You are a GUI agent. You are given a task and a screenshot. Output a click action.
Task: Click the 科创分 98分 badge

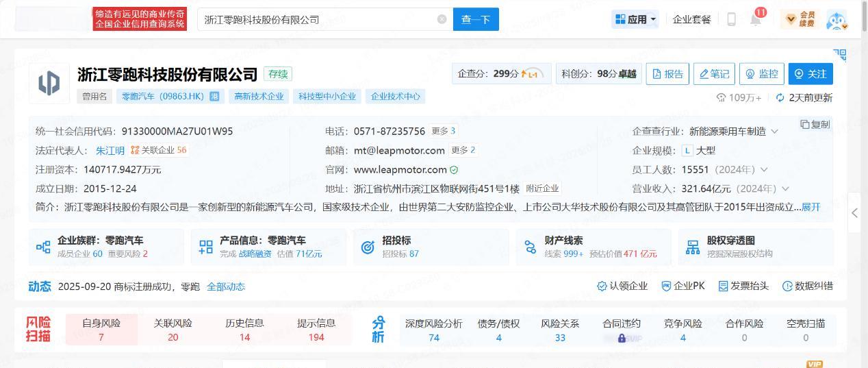599,73
